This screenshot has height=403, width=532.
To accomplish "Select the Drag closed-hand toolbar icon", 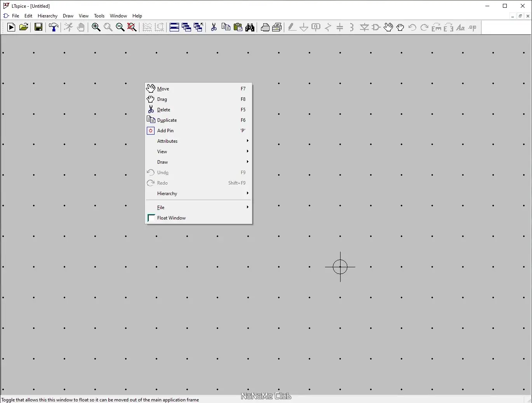I will 400,27.
